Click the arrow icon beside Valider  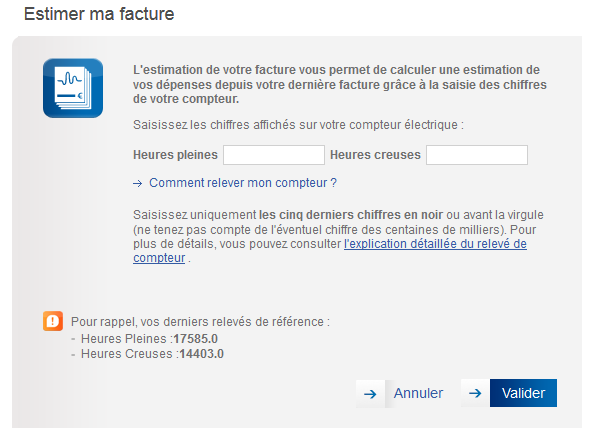click(475, 393)
